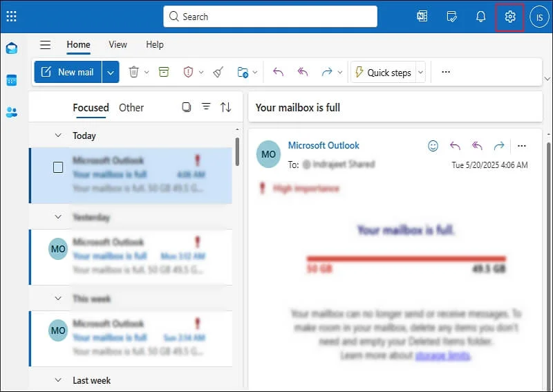Collapse the Today group chevron

pyautogui.click(x=58, y=136)
